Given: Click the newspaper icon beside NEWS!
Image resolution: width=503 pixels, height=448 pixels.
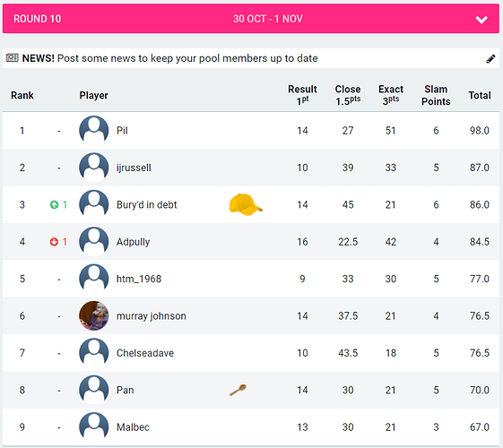Looking at the screenshot, I should click(13, 57).
